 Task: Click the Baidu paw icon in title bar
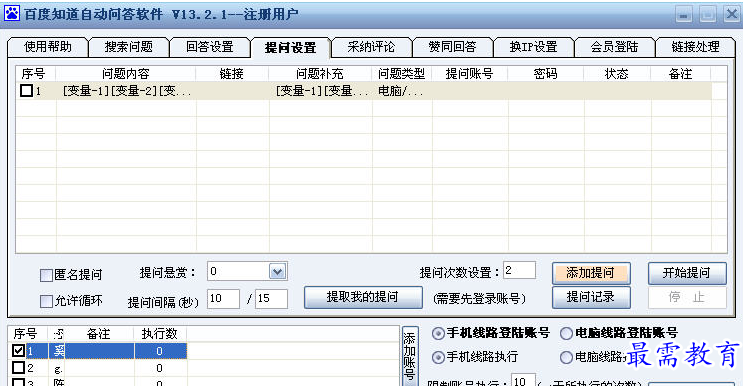tap(11, 13)
